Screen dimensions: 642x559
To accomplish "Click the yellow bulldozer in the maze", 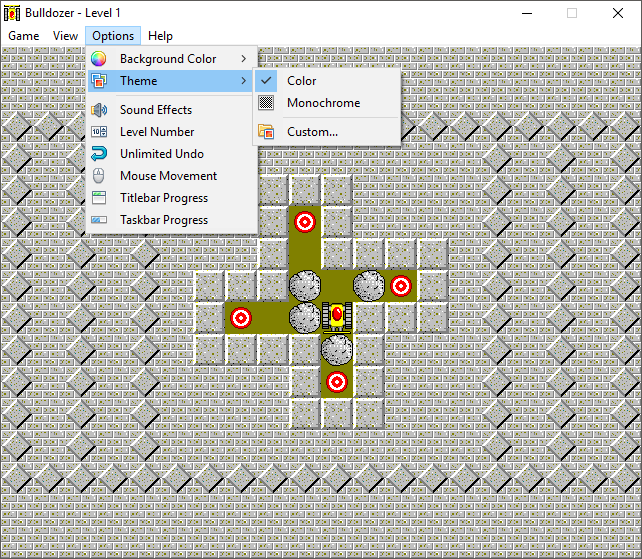I will pyautogui.click(x=337, y=317).
